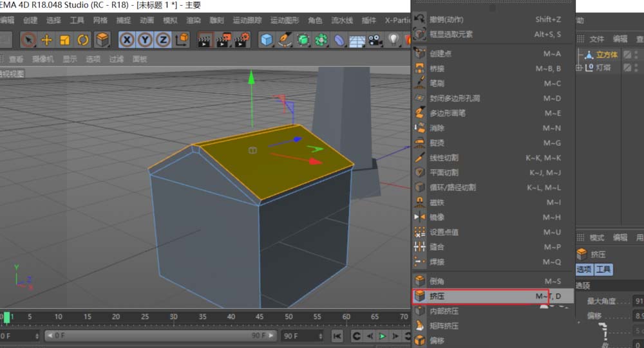Toggle the Y axis lock
The height and width of the screenshot is (348, 644).
point(145,40)
